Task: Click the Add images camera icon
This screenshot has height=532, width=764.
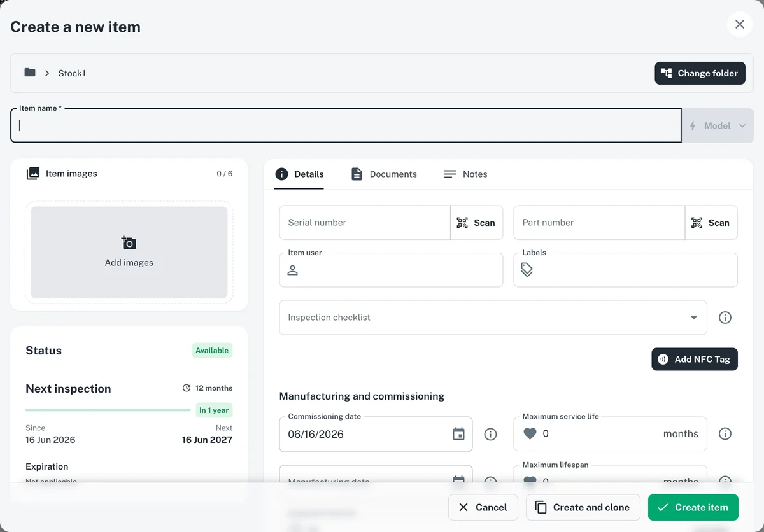Action: [x=129, y=242]
